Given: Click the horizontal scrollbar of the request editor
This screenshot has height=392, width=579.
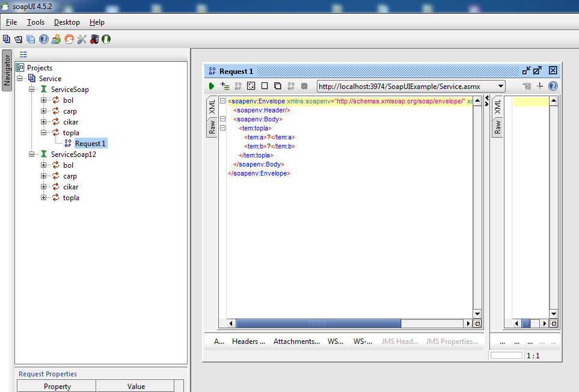Looking at the screenshot, I should coord(317,323).
